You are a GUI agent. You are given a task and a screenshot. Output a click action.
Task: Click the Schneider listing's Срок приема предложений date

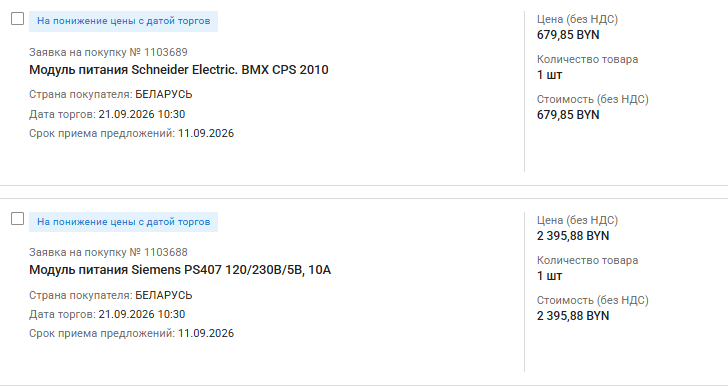pyautogui.click(x=206, y=133)
